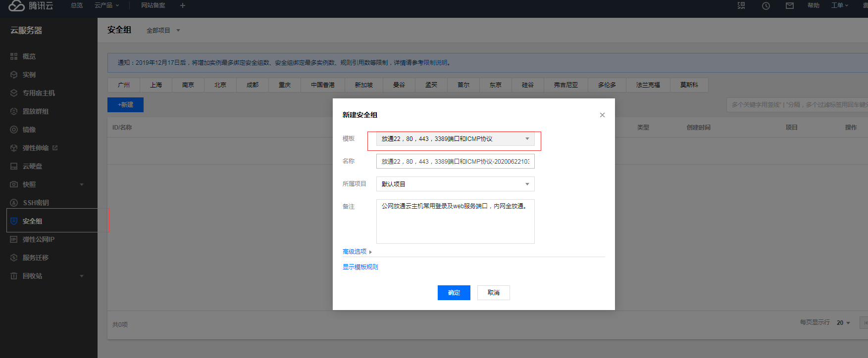Open 快照 snapshots section

coord(29,184)
